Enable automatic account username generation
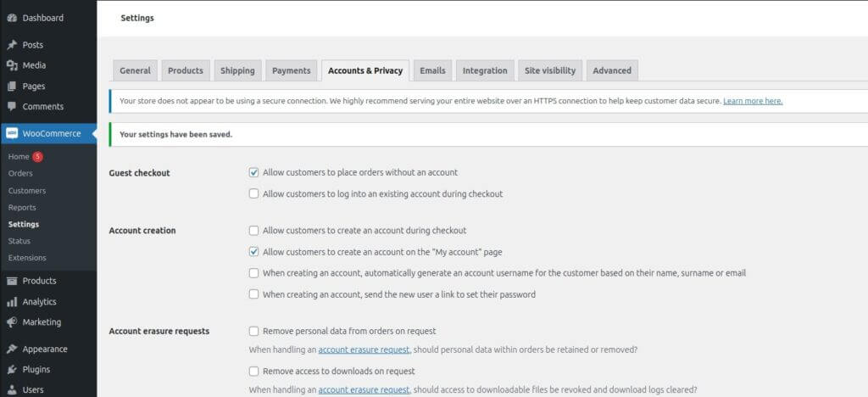868x397 pixels. pyautogui.click(x=253, y=273)
